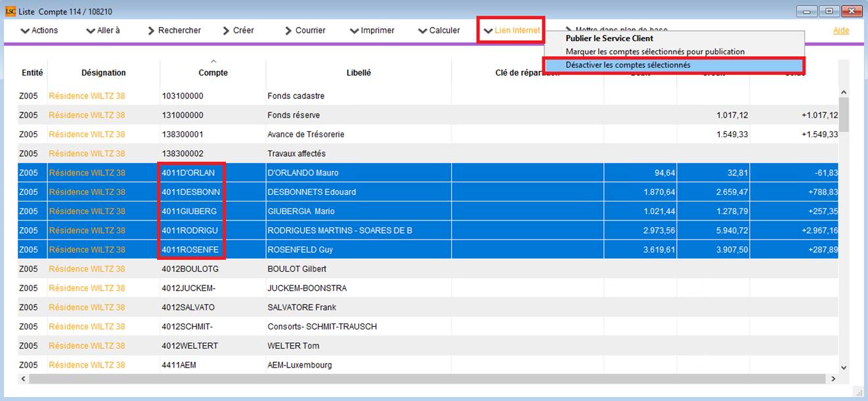The width and height of the screenshot is (868, 401).
Task: Select SALVATORE Frank label
Action: (x=302, y=307)
